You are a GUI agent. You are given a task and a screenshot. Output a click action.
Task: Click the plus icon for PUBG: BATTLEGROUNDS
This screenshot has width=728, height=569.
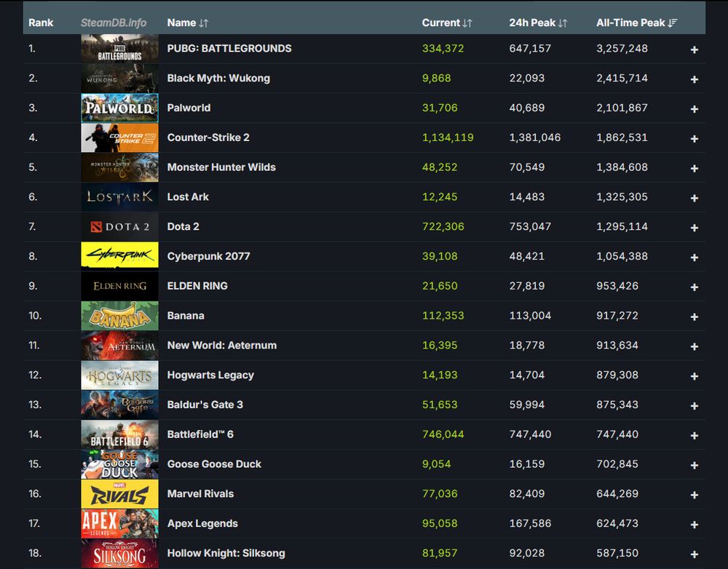(x=694, y=49)
